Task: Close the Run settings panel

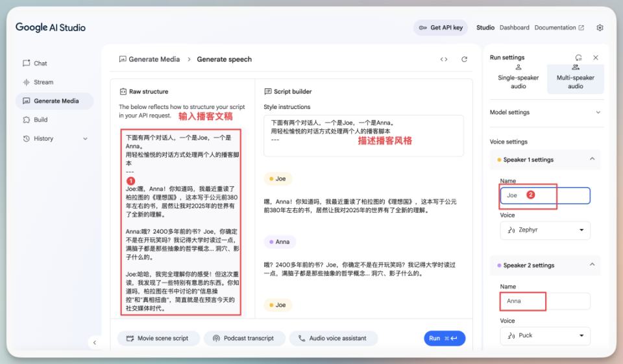Action: point(596,58)
